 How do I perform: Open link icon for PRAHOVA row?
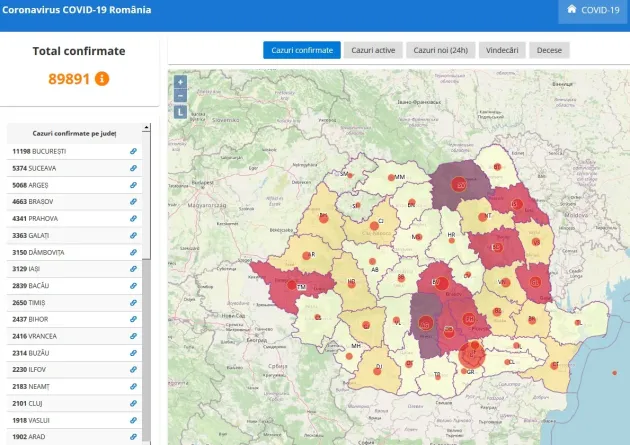[x=133, y=218]
